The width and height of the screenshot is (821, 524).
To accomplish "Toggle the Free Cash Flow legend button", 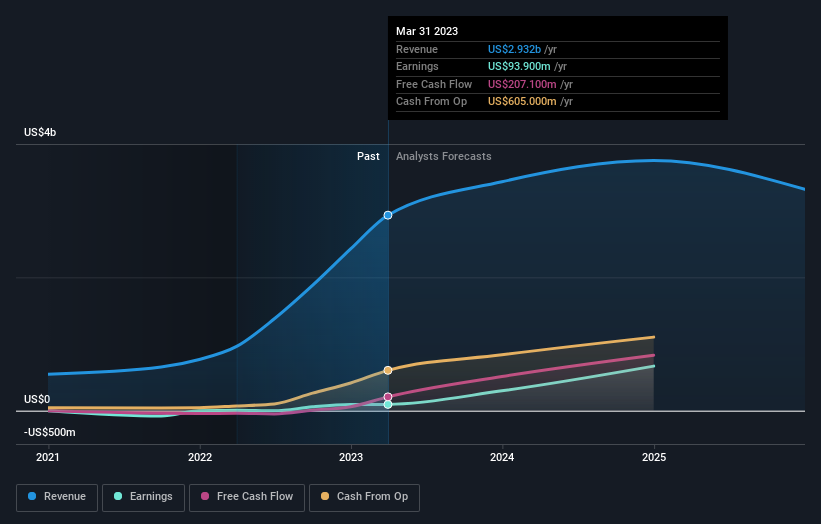I will [x=247, y=497].
